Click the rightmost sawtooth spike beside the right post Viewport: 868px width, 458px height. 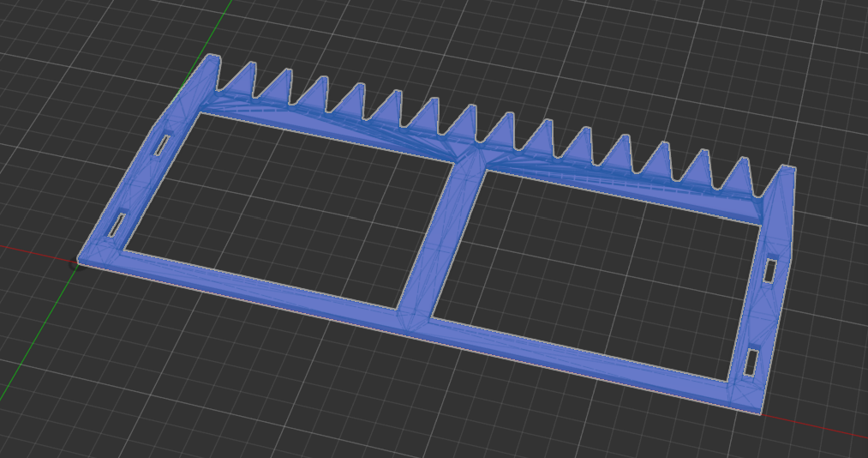click(x=742, y=178)
